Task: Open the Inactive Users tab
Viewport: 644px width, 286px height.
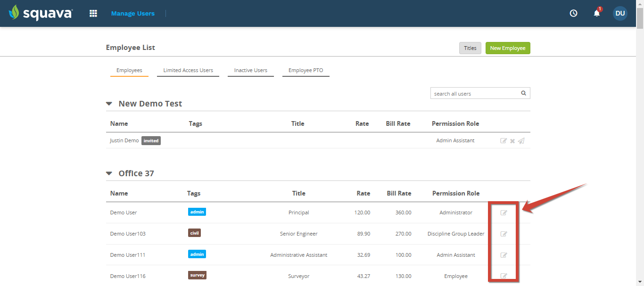Action: pyautogui.click(x=251, y=70)
